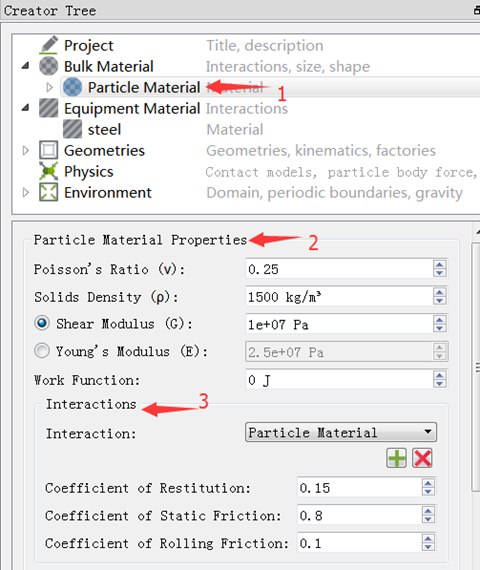Decrease Shear Modulus with down arrow
Image resolution: width=480 pixels, height=570 pixels.
click(440, 329)
